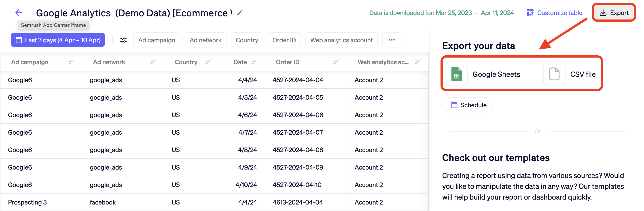
Task: Sort the Country column
Action: 209,62
